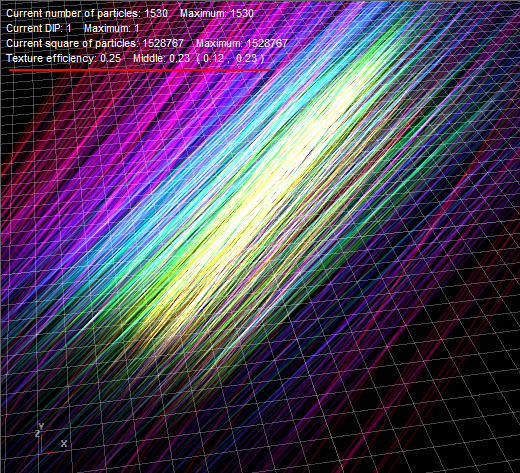
Task: Click the 'Maximum: 1528767' readout
Action: [242, 43]
